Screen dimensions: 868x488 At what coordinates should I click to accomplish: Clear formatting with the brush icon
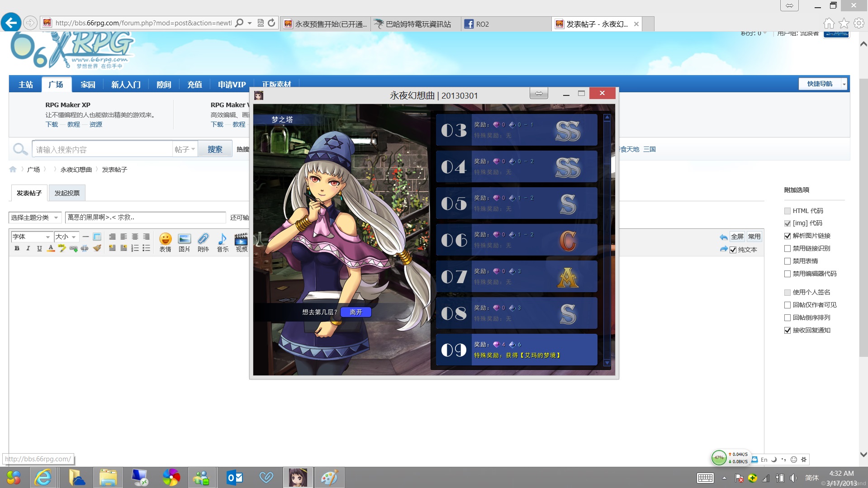(x=97, y=248)
